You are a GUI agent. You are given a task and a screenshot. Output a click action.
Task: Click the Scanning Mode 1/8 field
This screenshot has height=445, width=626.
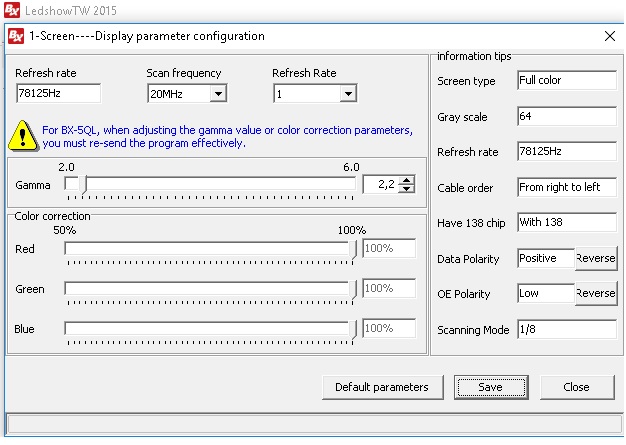[567, 330]
